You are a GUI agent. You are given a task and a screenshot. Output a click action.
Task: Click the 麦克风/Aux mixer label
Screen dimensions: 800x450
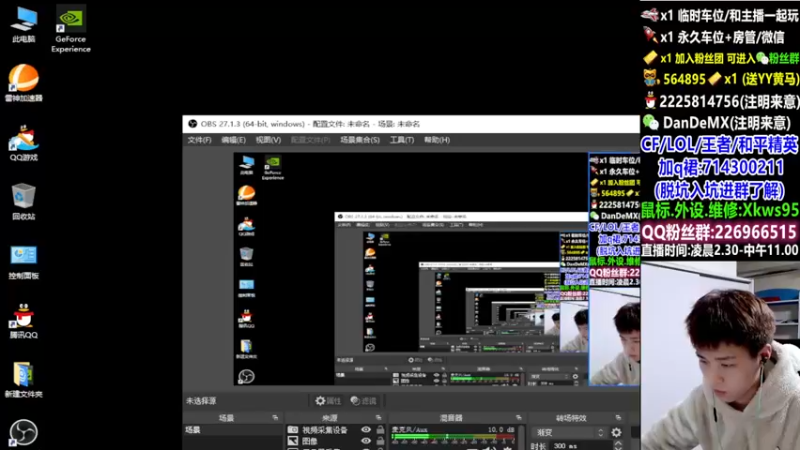click(410, 430)
